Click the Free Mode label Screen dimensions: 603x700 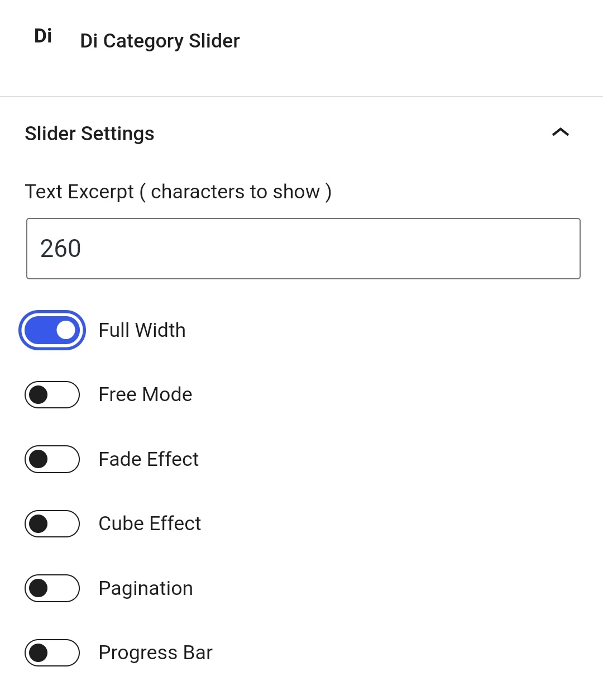coord(145,394)
